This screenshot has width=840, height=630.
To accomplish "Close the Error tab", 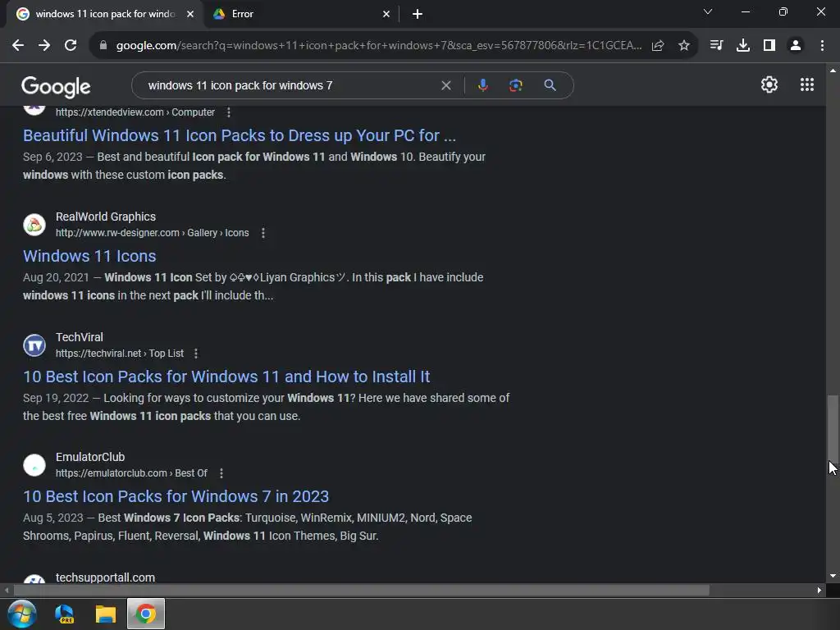I will coord(386,14).
